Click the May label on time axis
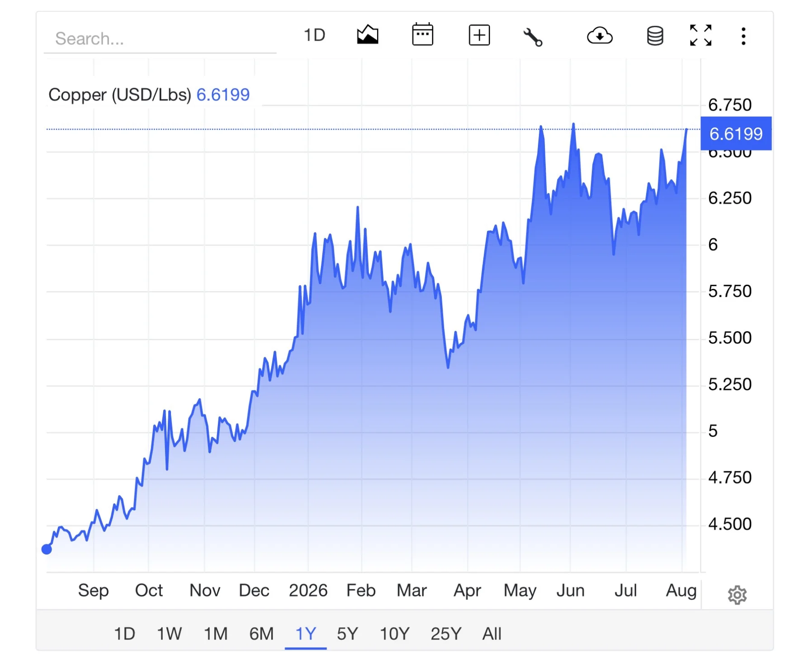 click(x=520, y=591)
